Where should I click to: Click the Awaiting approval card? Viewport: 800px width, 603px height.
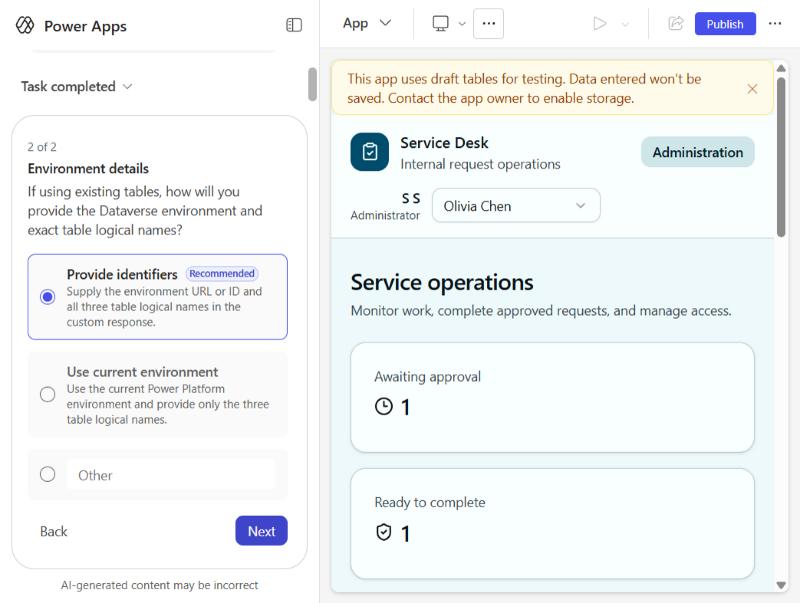coord(552,397)
